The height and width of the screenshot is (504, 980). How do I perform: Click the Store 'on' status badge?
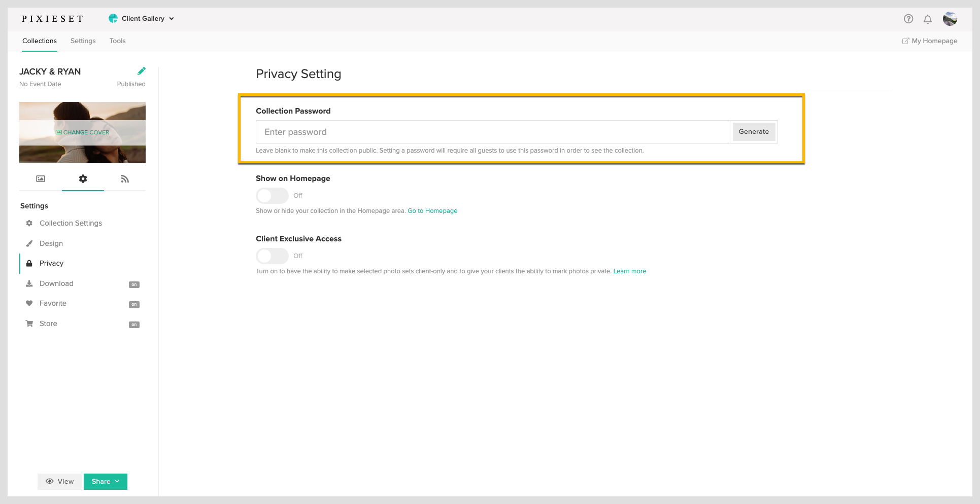click(x=134, y=325)
